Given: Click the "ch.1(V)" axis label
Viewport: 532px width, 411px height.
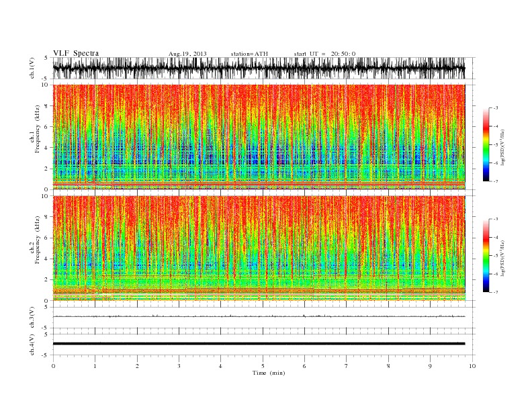Looking at the screenshot, I should pos(32,68).
